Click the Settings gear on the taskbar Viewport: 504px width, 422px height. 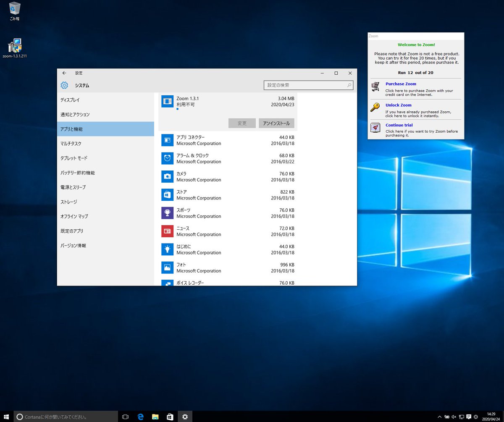point(185,417)
